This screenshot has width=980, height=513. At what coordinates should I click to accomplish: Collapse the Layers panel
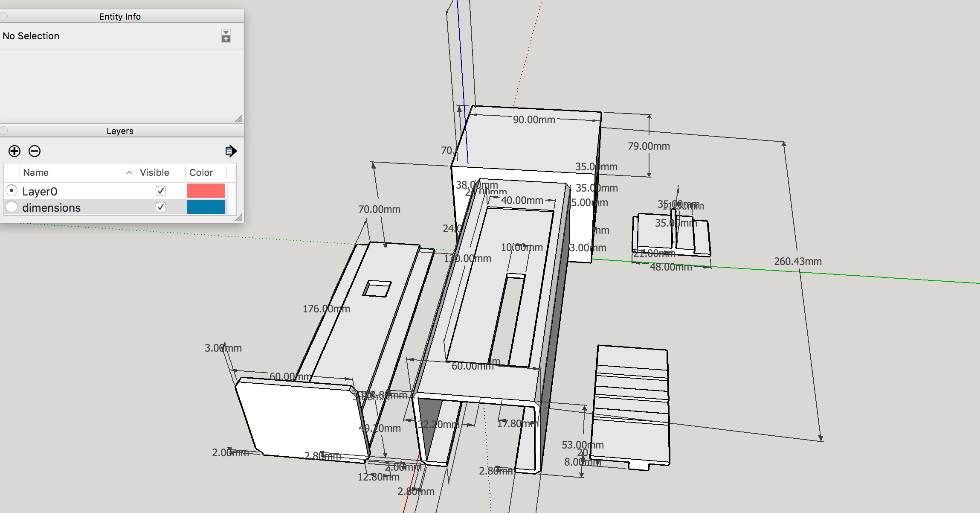pos(3,131)
